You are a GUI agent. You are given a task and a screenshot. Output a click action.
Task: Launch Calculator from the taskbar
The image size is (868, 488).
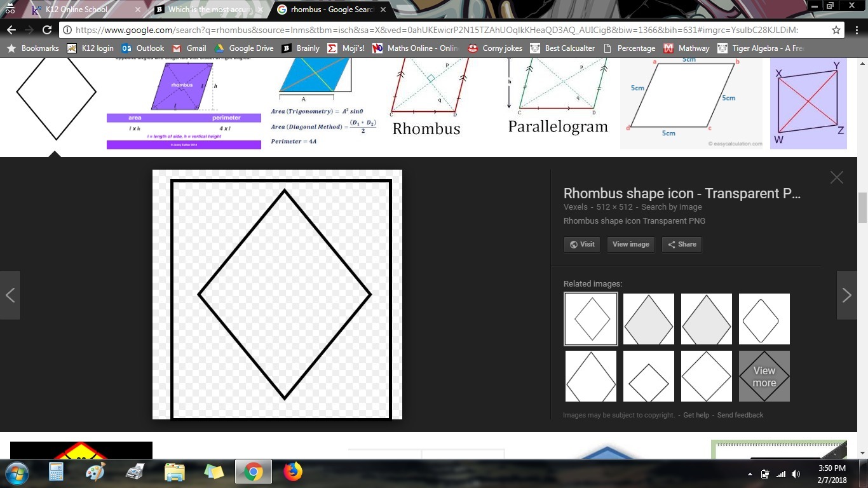click(x=57, y=472)
